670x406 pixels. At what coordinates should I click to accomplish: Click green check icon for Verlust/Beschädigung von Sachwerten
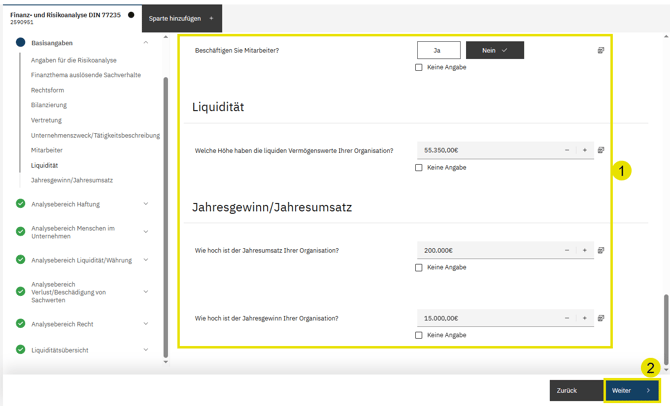(21, 291)
